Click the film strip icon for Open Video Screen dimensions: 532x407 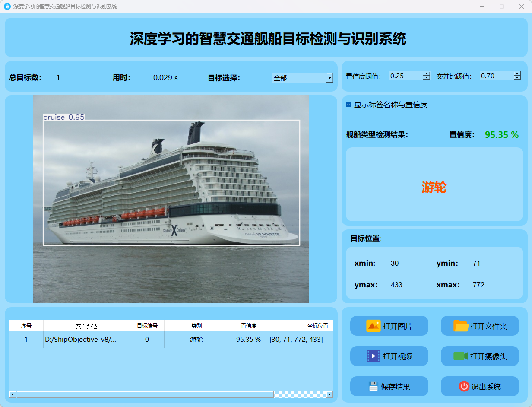[373, 356]
